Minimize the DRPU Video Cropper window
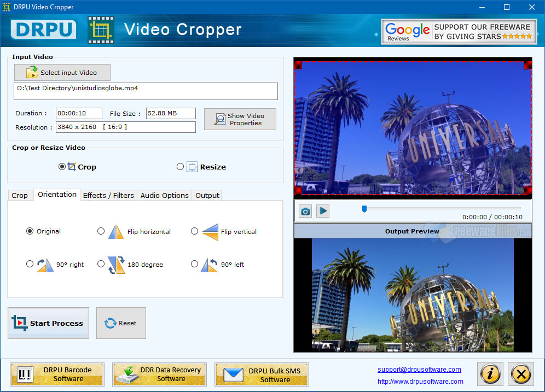Viewport: 545px width, 392px height. [x=482, y=7]
